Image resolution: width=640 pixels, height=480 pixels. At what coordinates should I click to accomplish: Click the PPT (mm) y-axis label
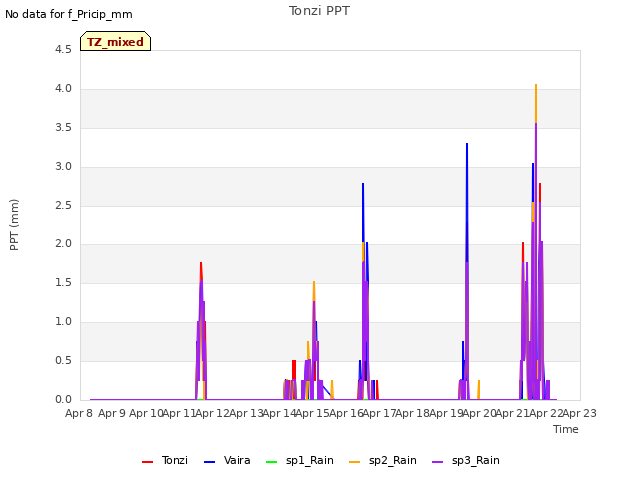(x=14, y=224)
